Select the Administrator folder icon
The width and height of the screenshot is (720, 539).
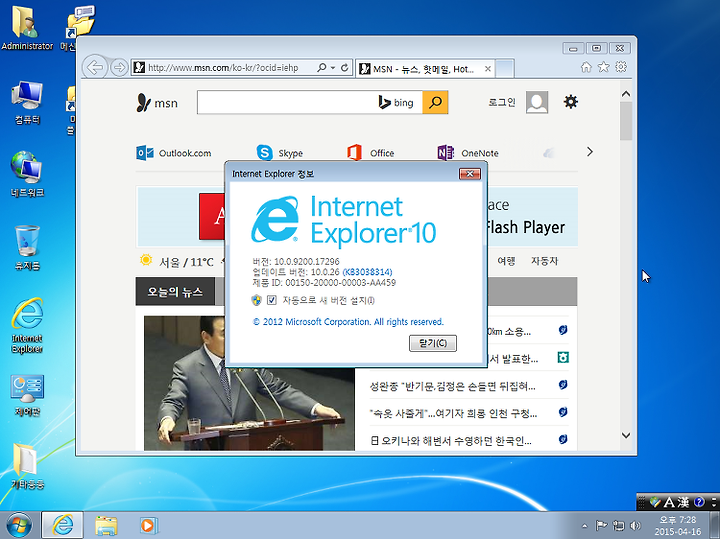coord(27,27)
